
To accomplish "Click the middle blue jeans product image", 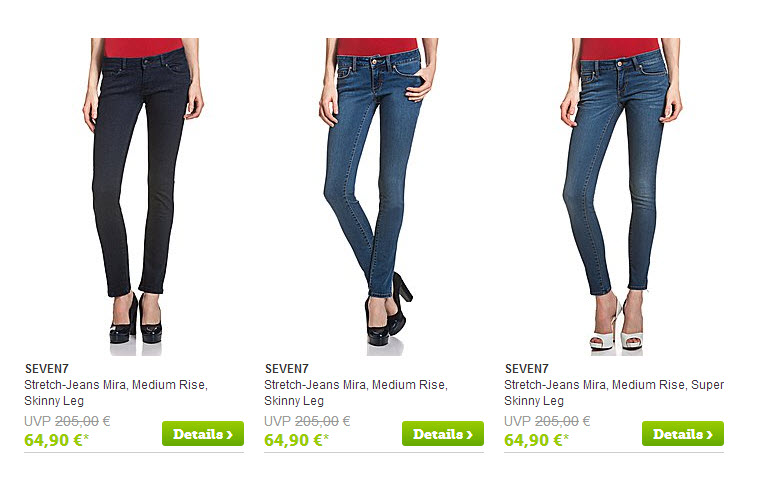I will click(x=379, y=197).
